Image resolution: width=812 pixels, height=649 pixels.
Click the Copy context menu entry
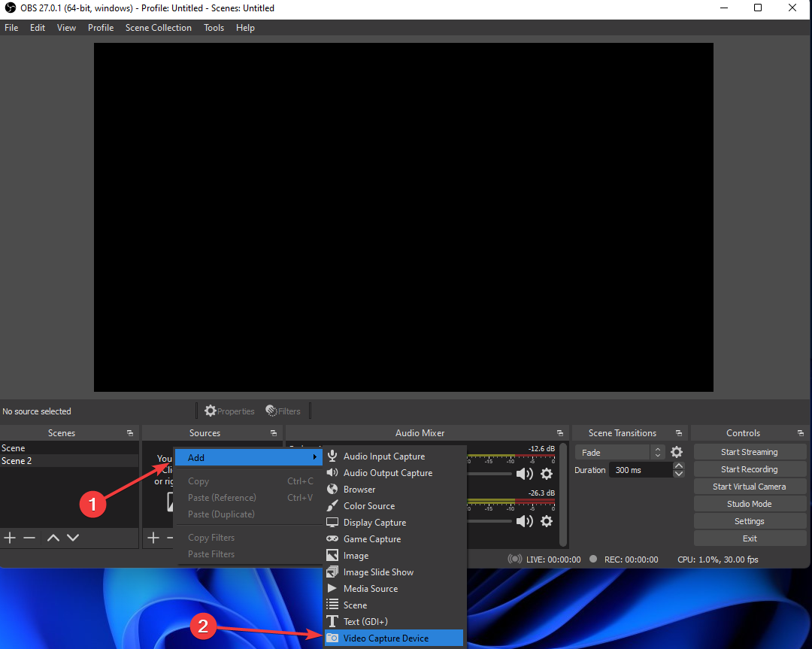pyautogui.click(x=249, y=481)
